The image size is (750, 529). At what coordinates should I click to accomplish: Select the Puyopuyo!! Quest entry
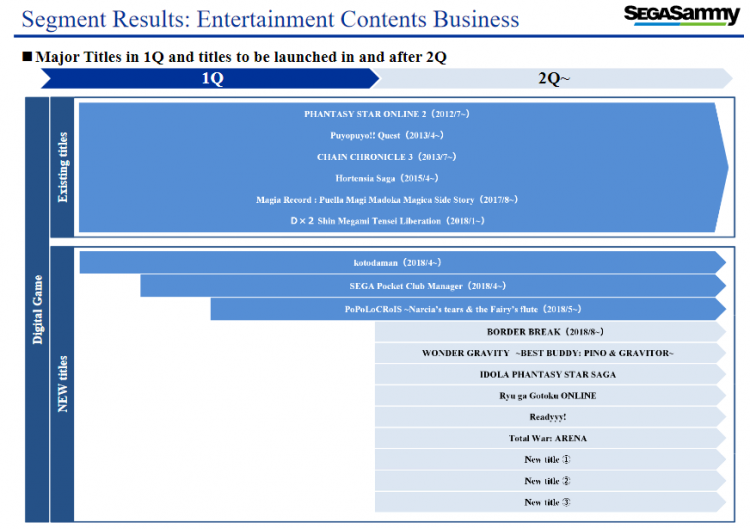pos(386,135)
